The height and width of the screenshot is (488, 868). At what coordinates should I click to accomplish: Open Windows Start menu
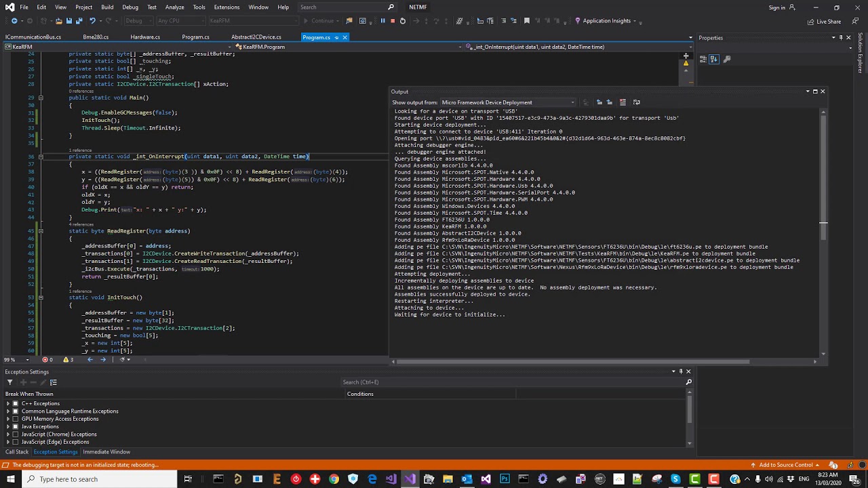click(x=12, y=479)
